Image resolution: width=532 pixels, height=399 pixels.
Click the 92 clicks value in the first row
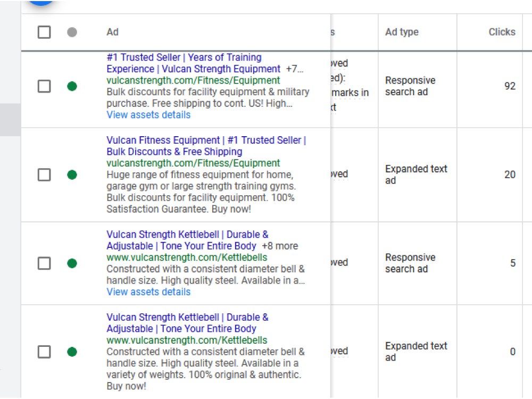coord(510,86)
